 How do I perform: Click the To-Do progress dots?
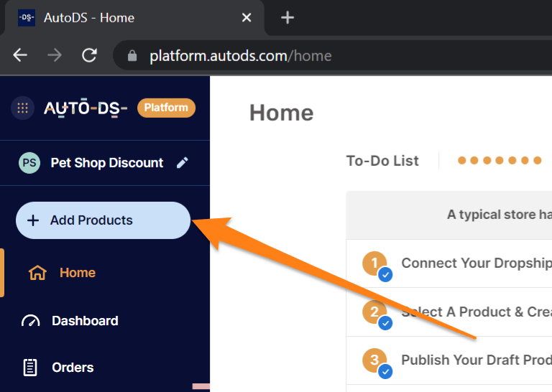click(500, 161)
